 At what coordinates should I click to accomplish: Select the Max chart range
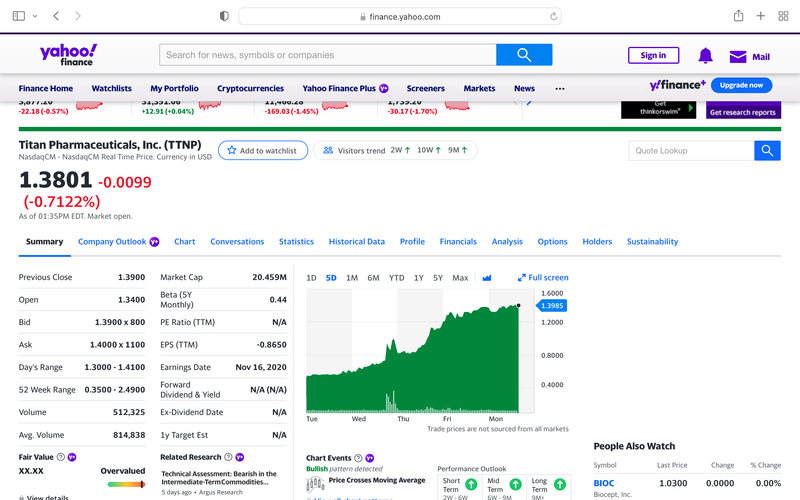pyautogui.click(x=460, y=278)
